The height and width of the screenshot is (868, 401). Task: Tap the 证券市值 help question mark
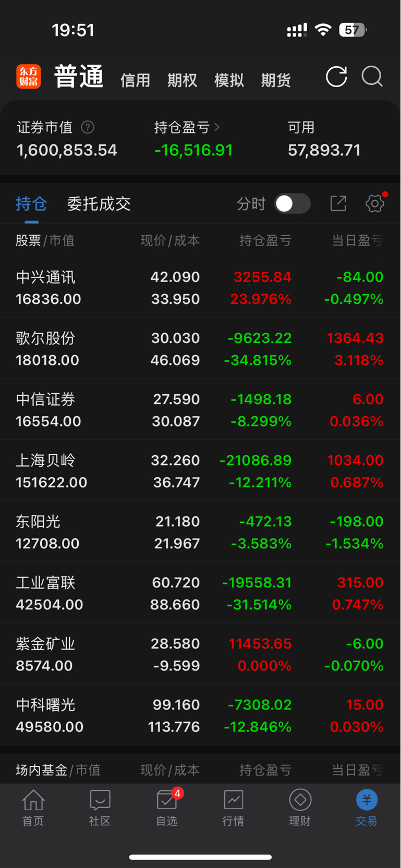pyautogui.click(x=88, y=127)
